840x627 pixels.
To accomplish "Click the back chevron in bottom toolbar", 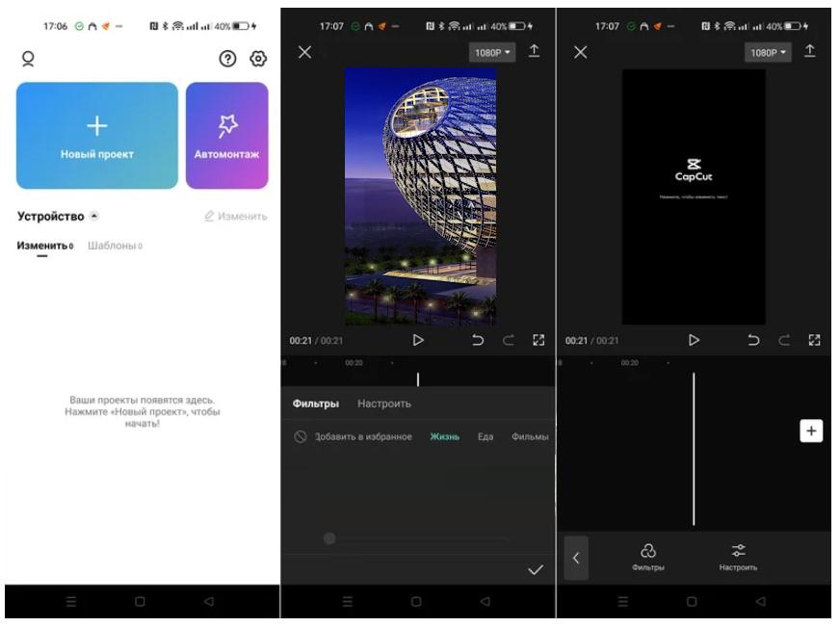I will point(576,558).
